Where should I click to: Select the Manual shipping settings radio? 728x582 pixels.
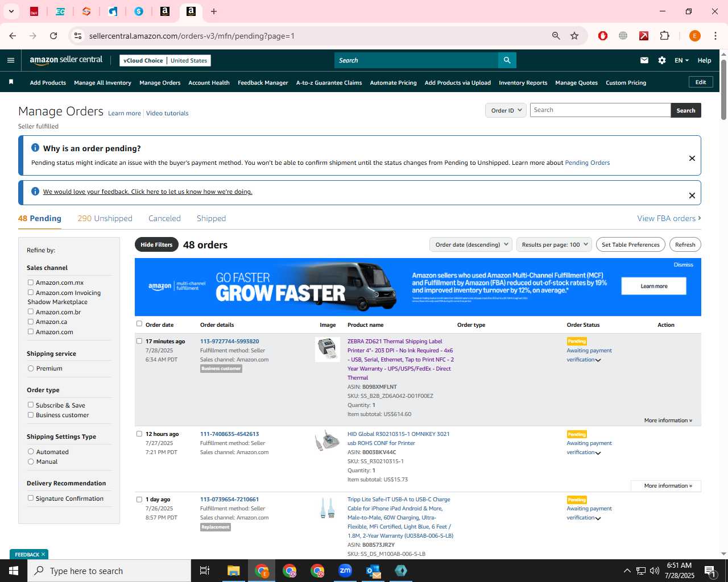pyautogui.click(x=31, y=462)
